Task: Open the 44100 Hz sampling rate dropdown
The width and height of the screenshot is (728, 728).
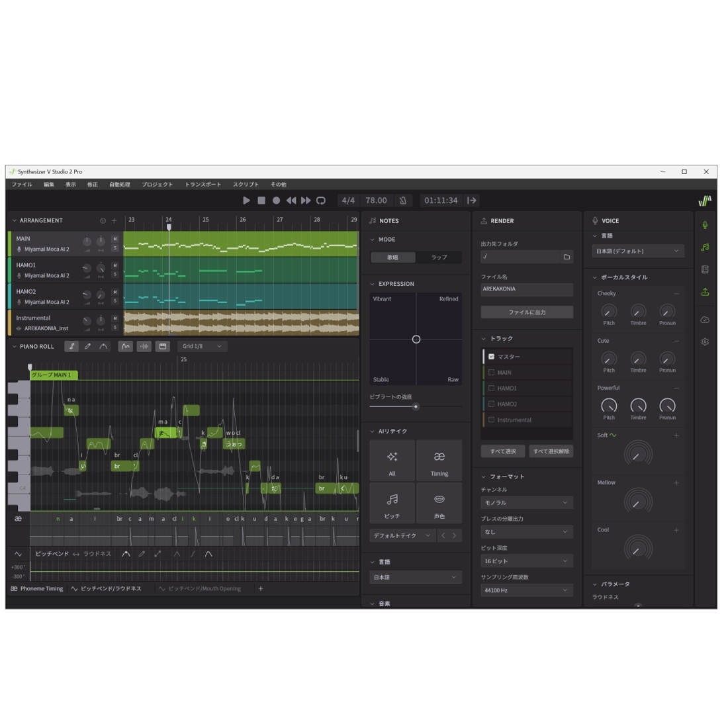Action: (527, 590)
